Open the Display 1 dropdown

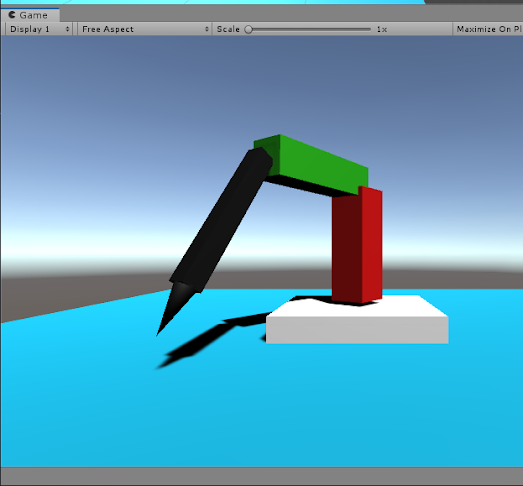pyautogui.click(x=39, y=29)
